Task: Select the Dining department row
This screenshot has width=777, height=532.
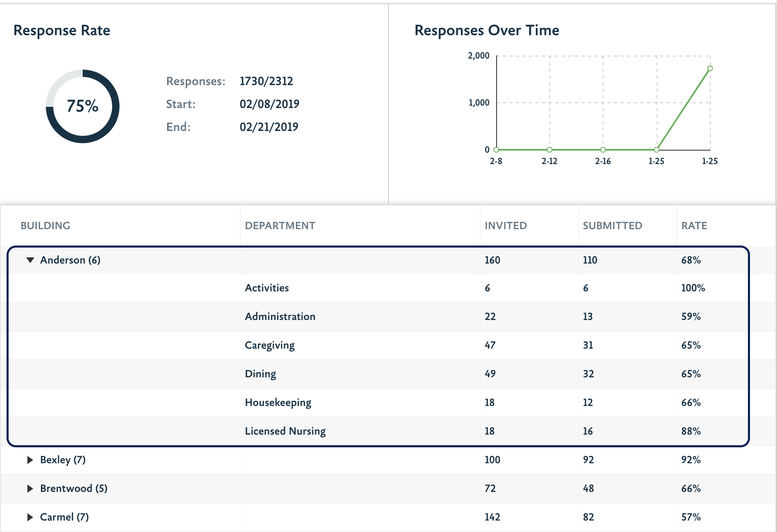Action: pyautogui.click(x=260, y=374)
